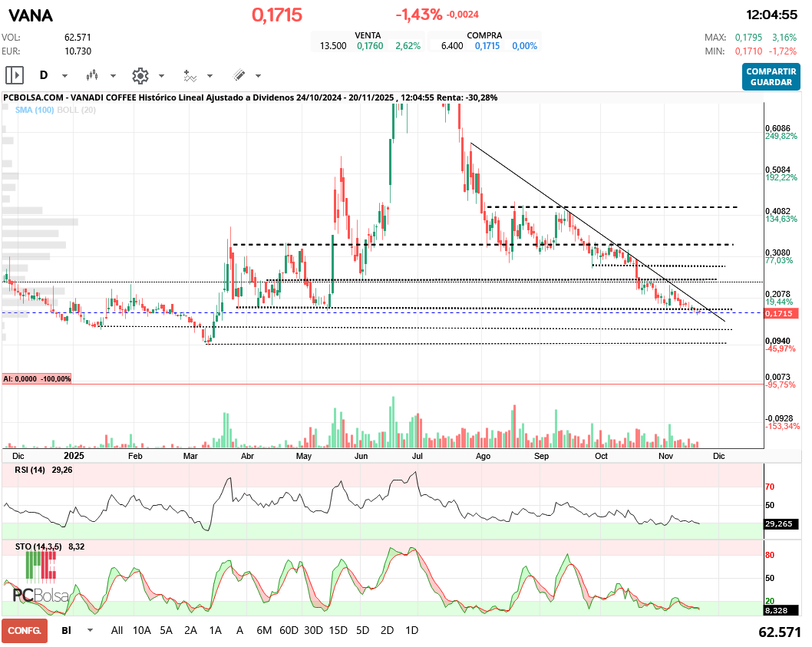Toggle the BOLL (20) indicator label
Viewport: 812px width, 647px height.
pyautogui.click(x=79, y=110)
